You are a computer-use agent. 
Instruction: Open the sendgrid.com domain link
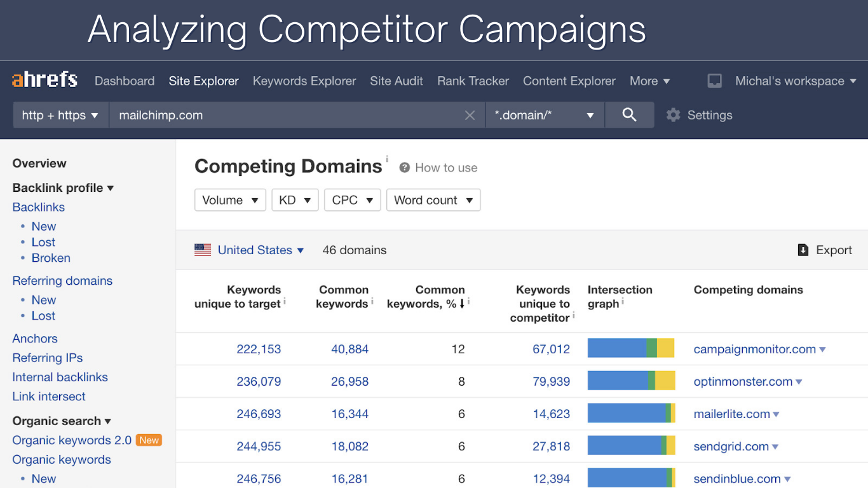(x=731, y=447)
